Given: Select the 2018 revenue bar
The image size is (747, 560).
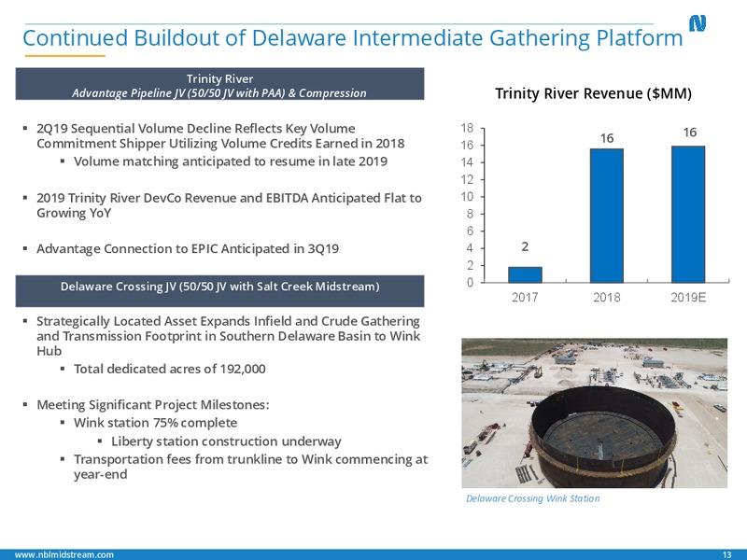Looking at the screenshot, I should point(606,216).
